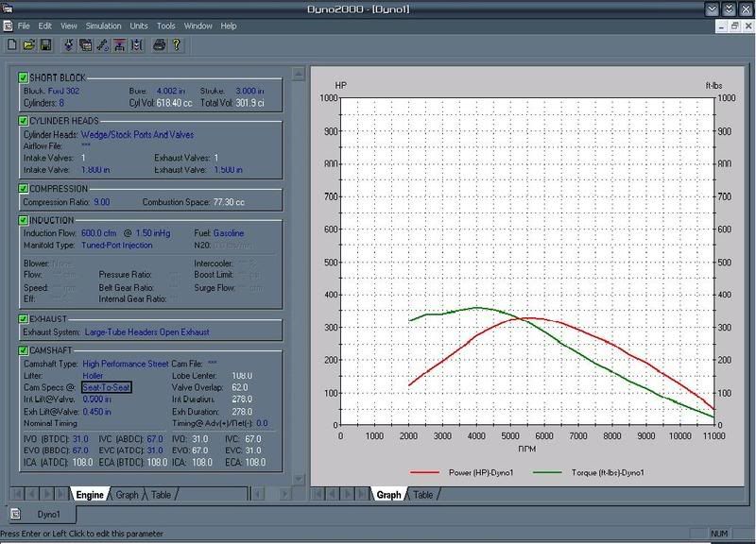
Task: Jump to first tab in right pane navigator
Action: point(318,494)
